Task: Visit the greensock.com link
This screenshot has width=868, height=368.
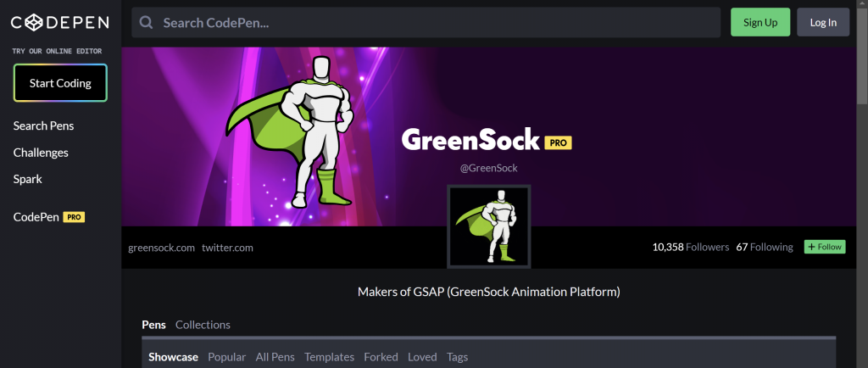Action: 162,248
